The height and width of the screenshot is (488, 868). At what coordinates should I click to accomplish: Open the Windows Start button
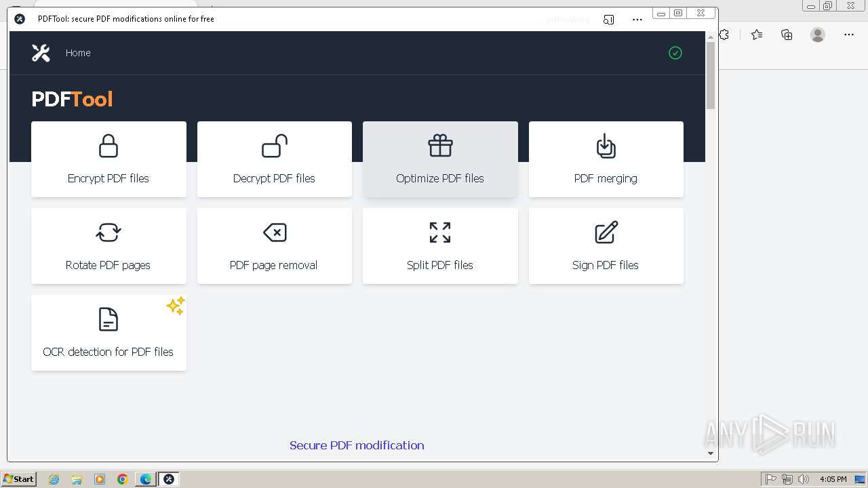click(19, 479)
